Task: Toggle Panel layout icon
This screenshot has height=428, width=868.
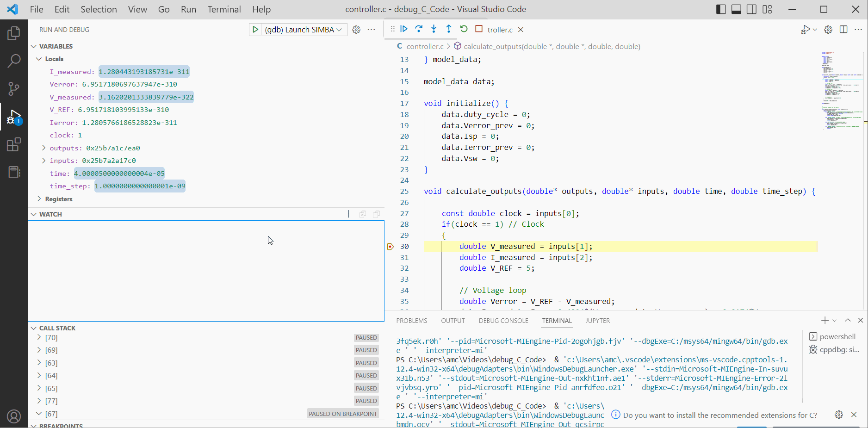Action: tap(736, 9)
